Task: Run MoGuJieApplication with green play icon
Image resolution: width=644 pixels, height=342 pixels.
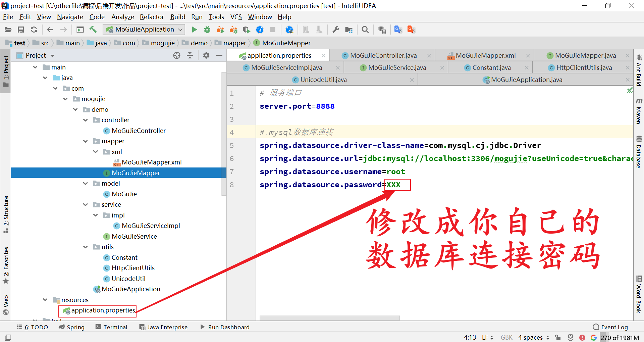Action: [x=194, y=30]
